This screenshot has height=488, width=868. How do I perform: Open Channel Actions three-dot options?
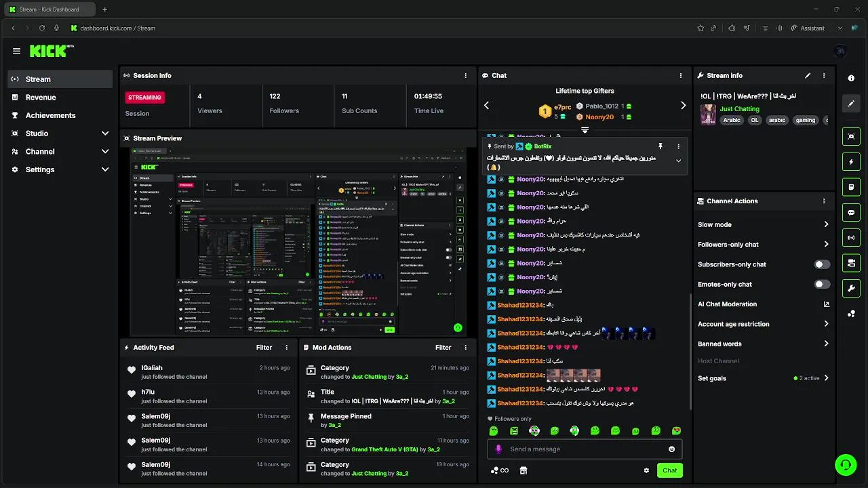pyautogui.click(x=824, y=201)
